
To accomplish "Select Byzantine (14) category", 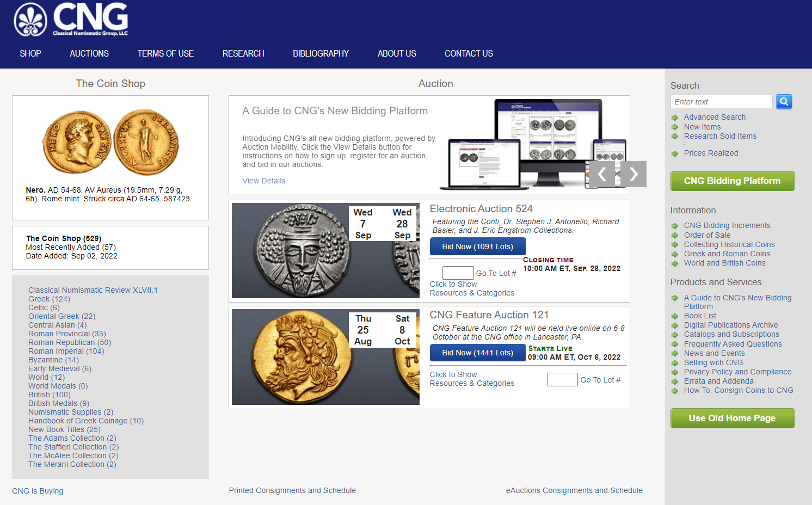I will coord(53,360).
